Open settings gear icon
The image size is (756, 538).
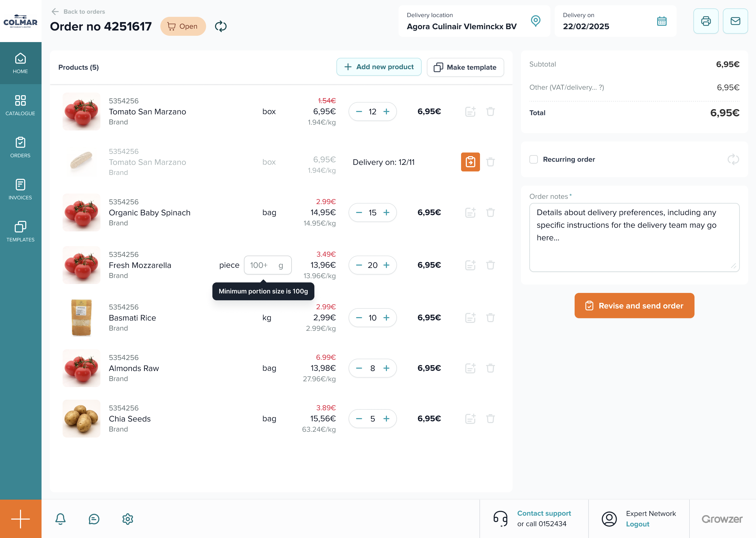coord(127,519)
